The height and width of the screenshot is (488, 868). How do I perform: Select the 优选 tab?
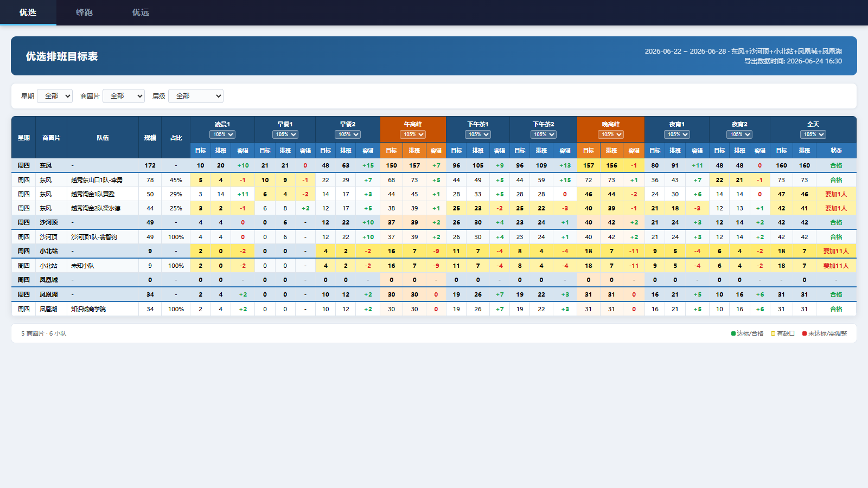[28, 12]
